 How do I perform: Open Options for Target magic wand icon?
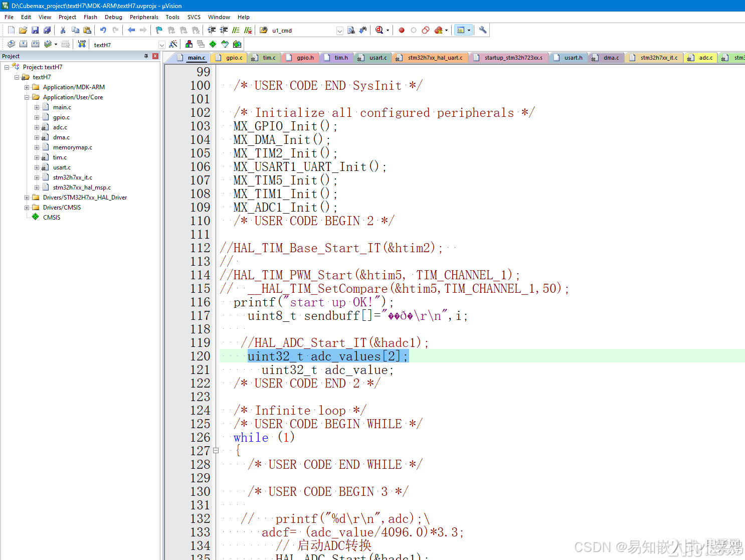173,44
